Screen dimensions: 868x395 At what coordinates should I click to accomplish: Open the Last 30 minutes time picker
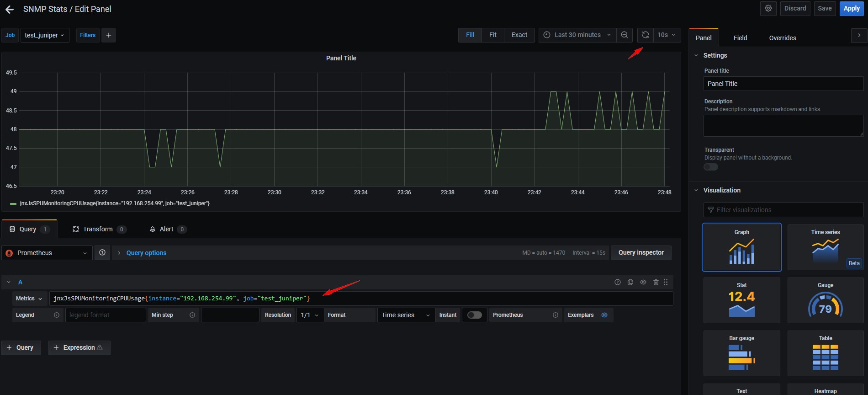[x=577, y=35]
